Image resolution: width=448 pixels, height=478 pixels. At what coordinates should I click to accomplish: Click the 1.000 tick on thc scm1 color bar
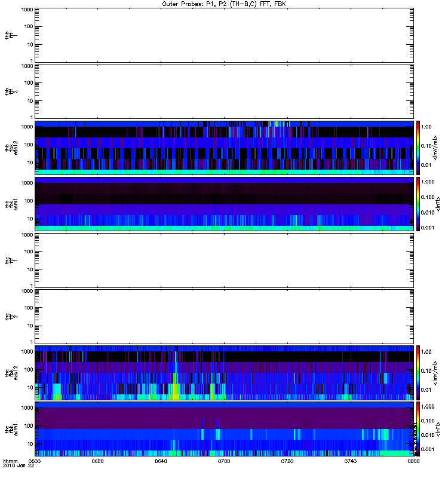click(428, 407)
